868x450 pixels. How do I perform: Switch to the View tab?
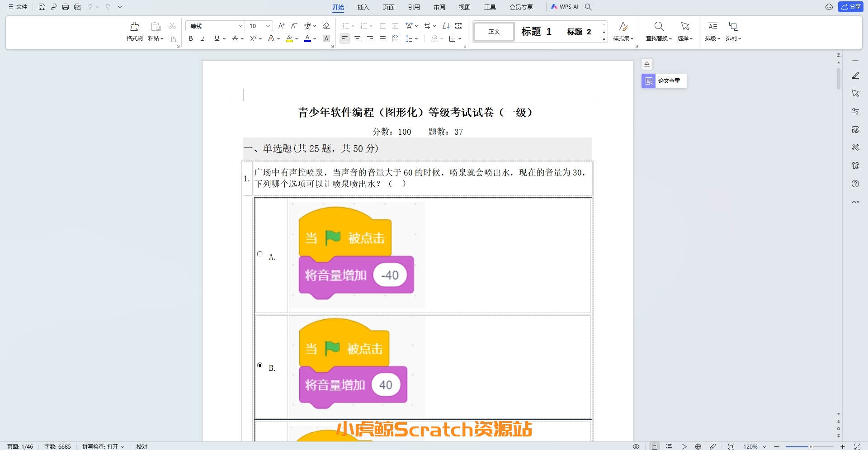click(x=464, y=7)
